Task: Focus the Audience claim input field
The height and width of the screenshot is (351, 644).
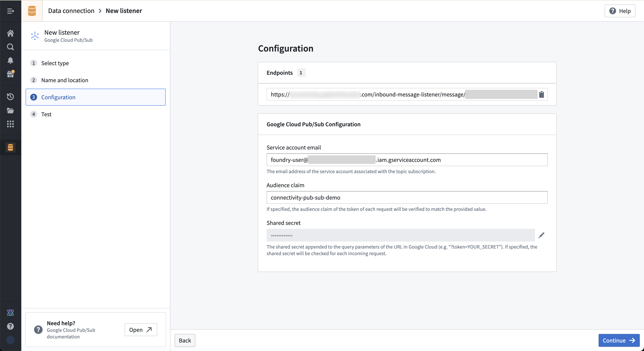Action: (407, 197)
